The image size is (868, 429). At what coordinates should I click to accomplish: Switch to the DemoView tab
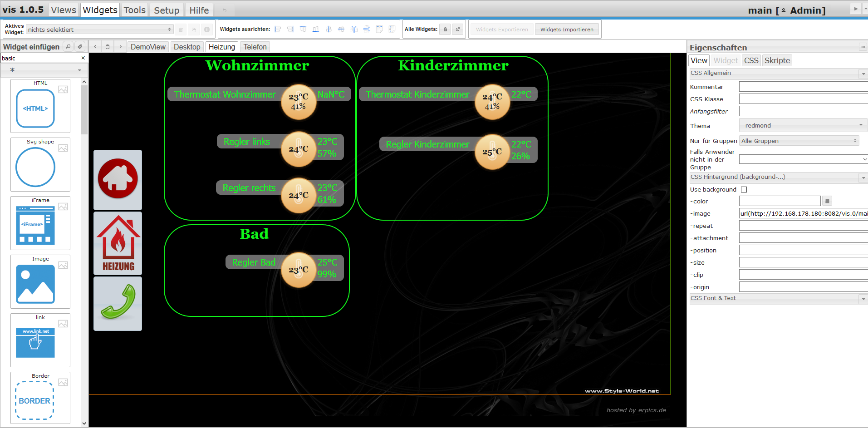coord(148,47)
